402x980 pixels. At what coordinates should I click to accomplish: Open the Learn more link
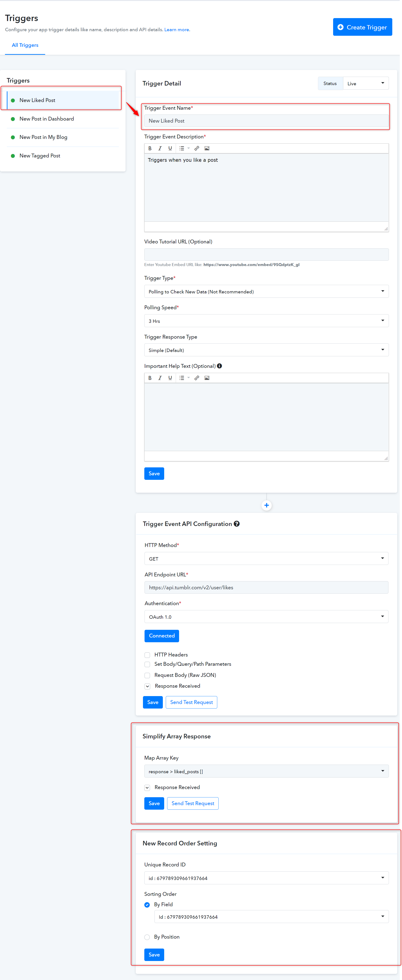pos(177,30)
